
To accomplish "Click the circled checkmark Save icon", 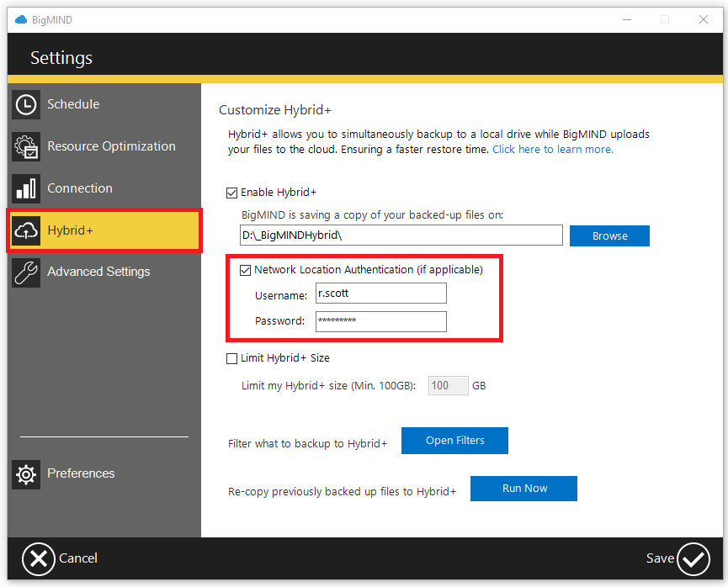I will [693, 558].
